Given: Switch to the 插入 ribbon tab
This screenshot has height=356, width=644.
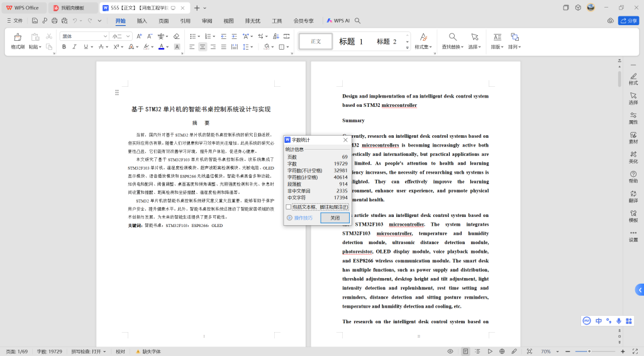Looking at the screenshot, I should [x=142, y=21].
